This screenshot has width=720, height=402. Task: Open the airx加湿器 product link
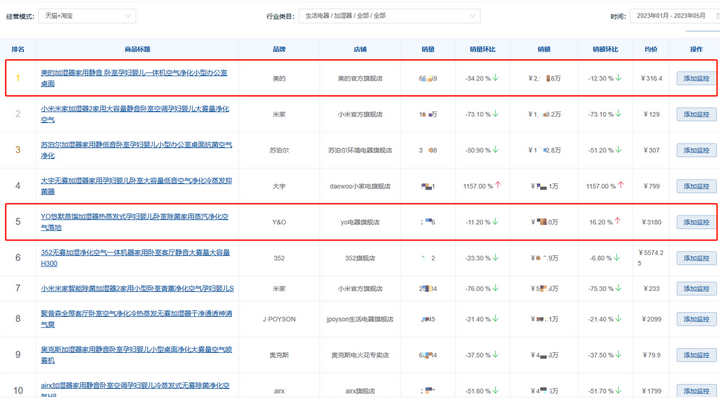135,390
